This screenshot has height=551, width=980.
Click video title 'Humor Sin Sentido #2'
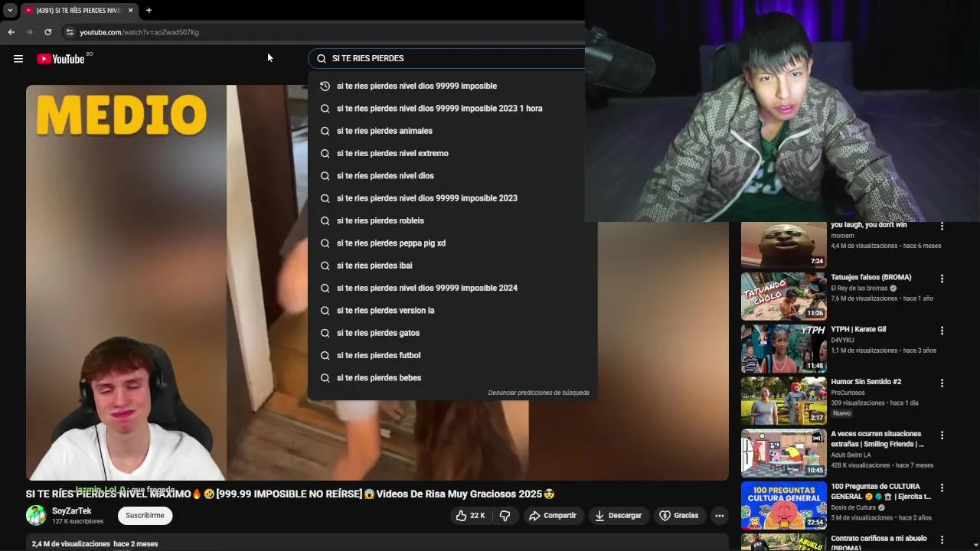[x=866, y=381]
